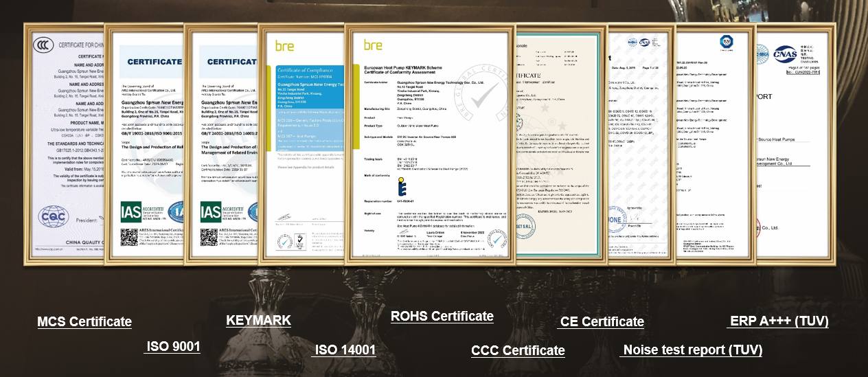View the GB/T 19001 ISO 9001:2015 certificate
The width and height of the screenshot is (868, 377).
click(x=144, y=144)
